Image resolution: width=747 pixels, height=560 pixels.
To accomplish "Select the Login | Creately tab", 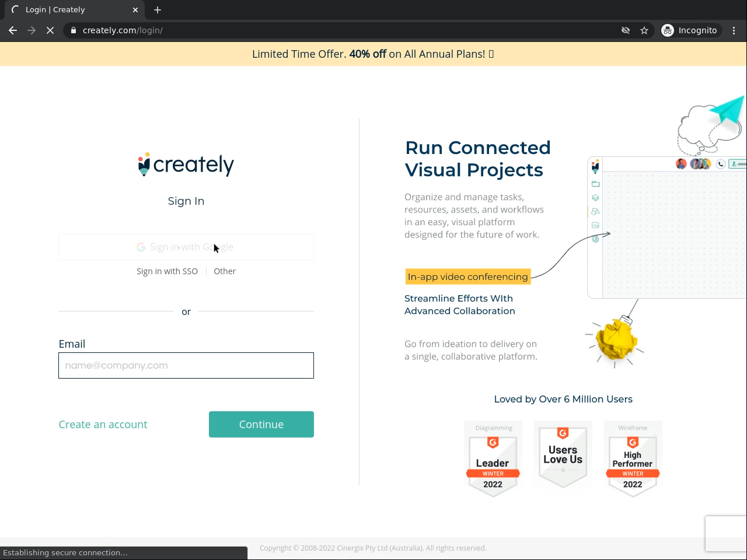I will pos(75,10).
